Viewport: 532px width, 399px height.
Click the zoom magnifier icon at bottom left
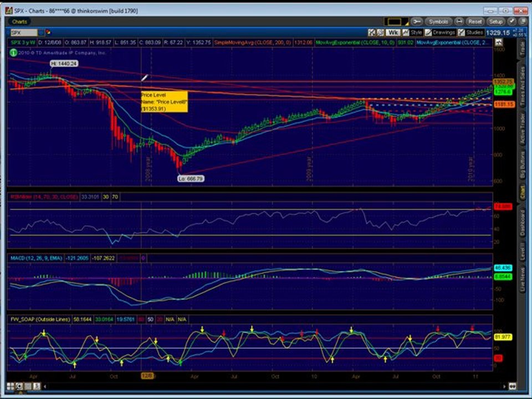click(x=19, y=386)
